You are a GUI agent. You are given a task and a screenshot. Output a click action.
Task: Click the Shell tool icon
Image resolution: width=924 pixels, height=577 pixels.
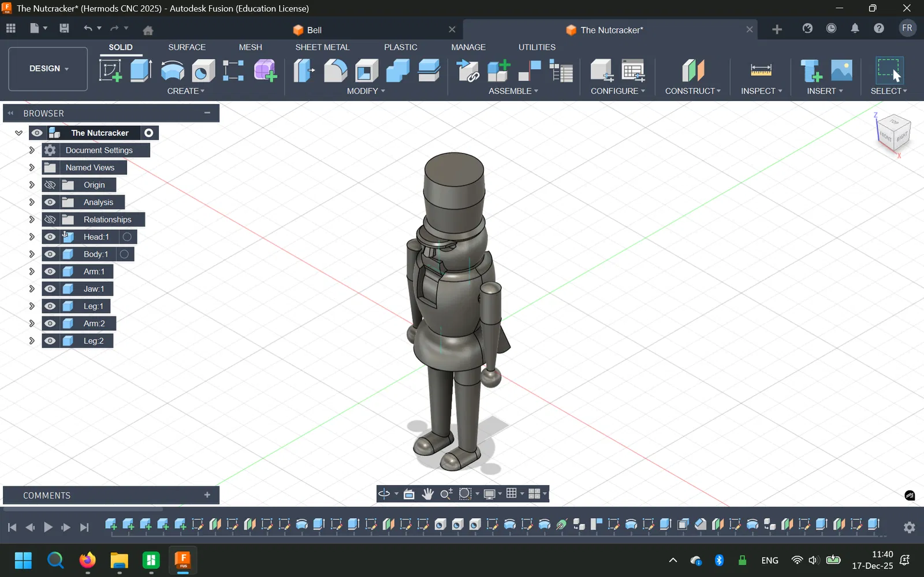(367, 70)
